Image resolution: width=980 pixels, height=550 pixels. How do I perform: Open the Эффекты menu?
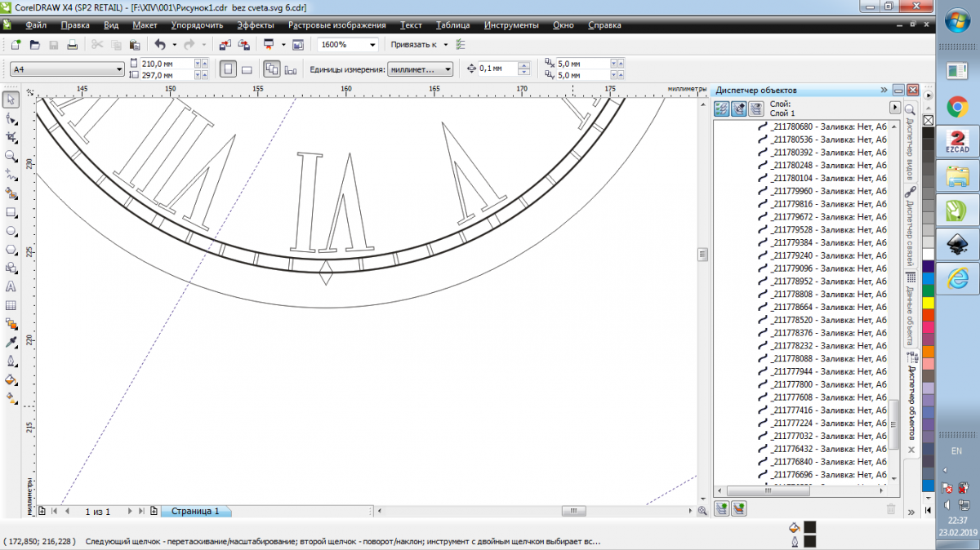tap(256, 25)
